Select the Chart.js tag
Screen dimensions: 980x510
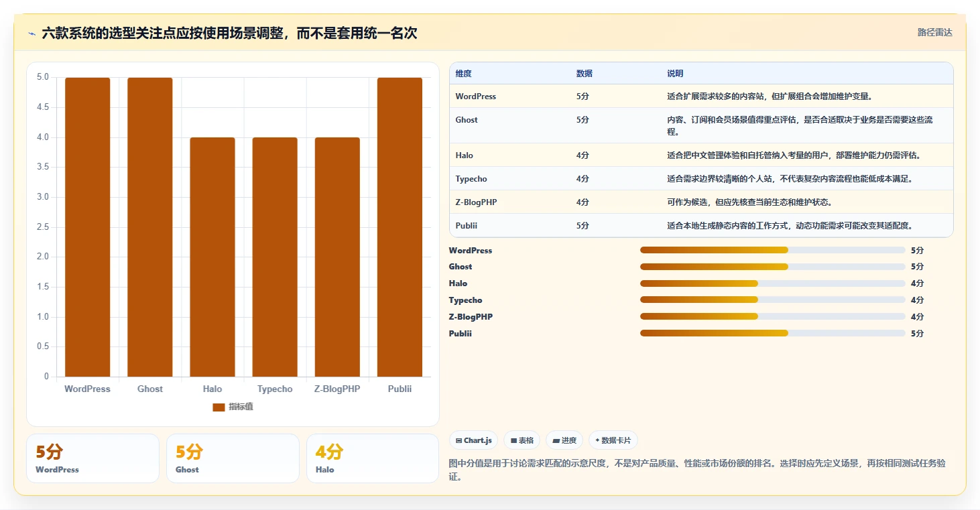[x=474, y=440]
